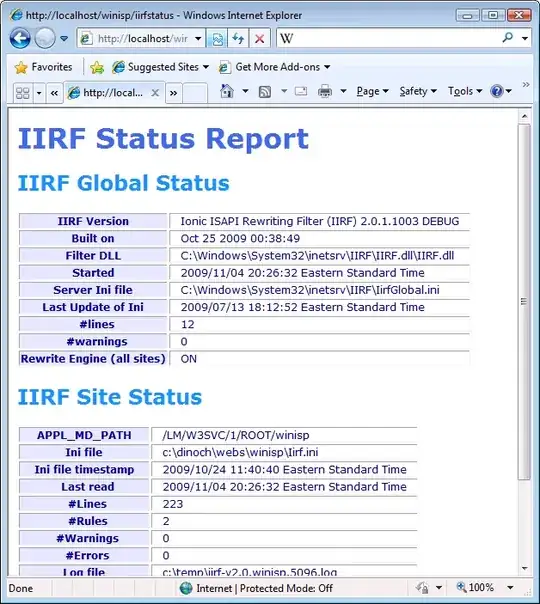Image resolution: width=540 pixels, height=604 pixels.
Task: Refresh the page using the Refresh icon
Action: (238, 39)
